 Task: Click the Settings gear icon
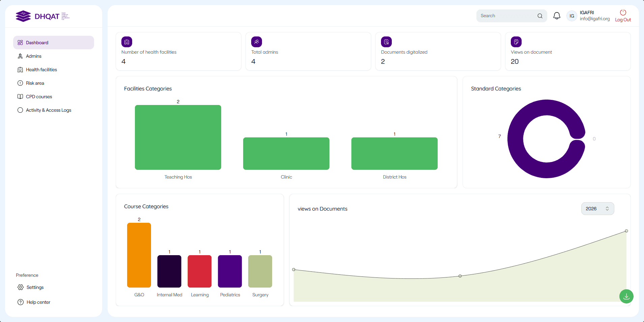click(21, 287)
